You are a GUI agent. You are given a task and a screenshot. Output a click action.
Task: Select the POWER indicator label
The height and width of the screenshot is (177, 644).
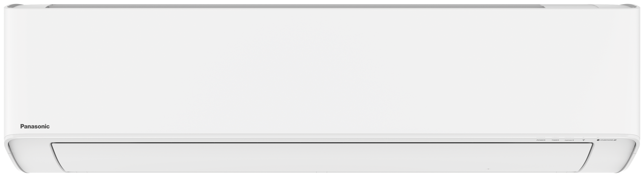541,140
